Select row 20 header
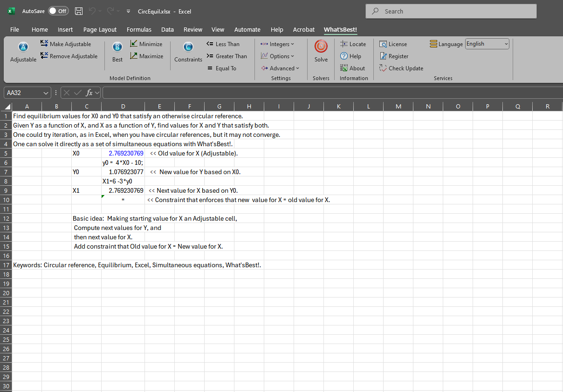This screenshot has width=563, height=392. point(6,293)
